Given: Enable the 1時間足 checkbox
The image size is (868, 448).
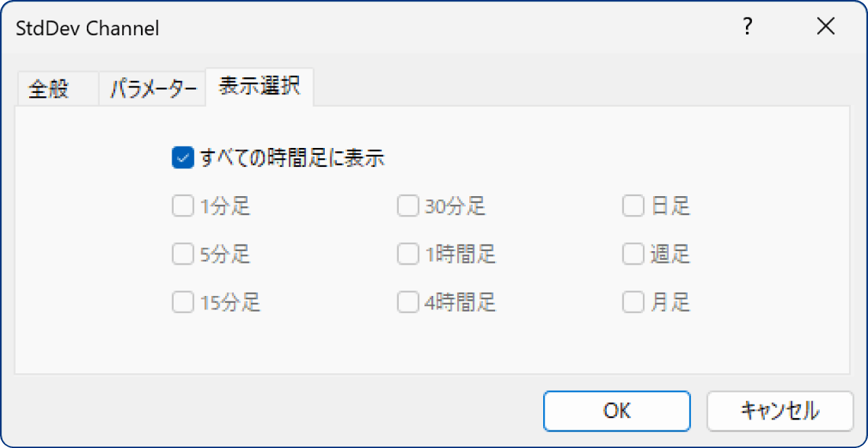Looking at the screenshot, I should click(x=408, y=255).
